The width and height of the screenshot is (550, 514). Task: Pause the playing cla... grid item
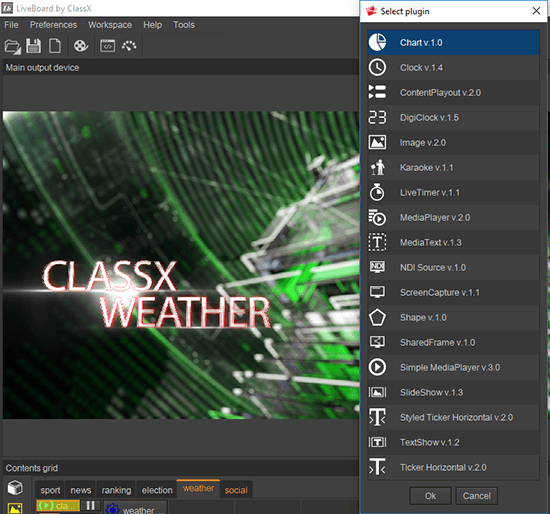point(90,506)
